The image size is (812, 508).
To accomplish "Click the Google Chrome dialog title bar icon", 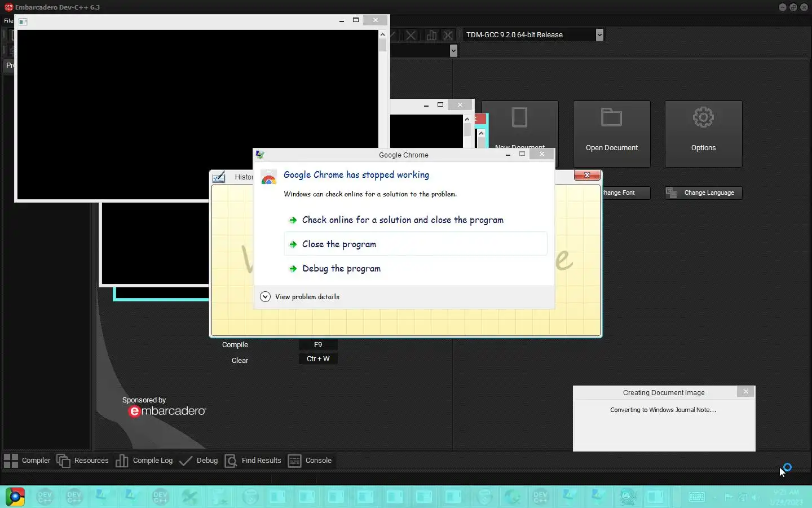I will coord(260,155).
